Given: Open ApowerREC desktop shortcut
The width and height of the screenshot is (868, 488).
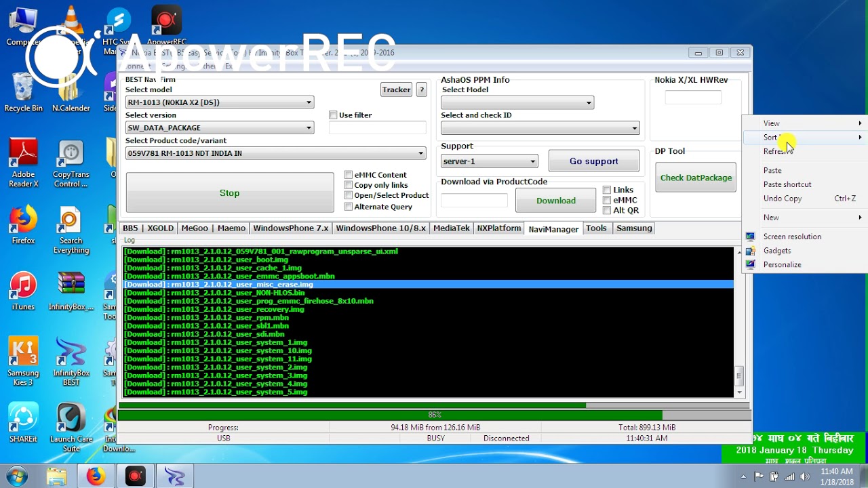Looking at the screenshot, I should (166, 26).
